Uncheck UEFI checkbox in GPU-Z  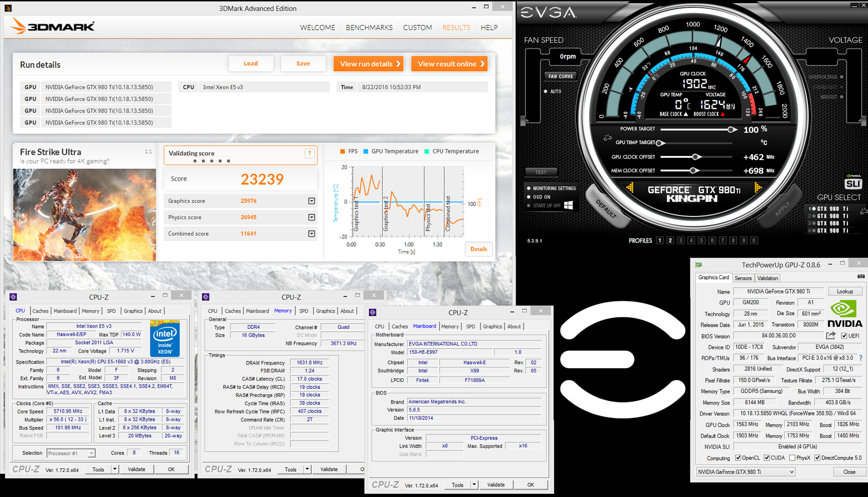[844, 336]
